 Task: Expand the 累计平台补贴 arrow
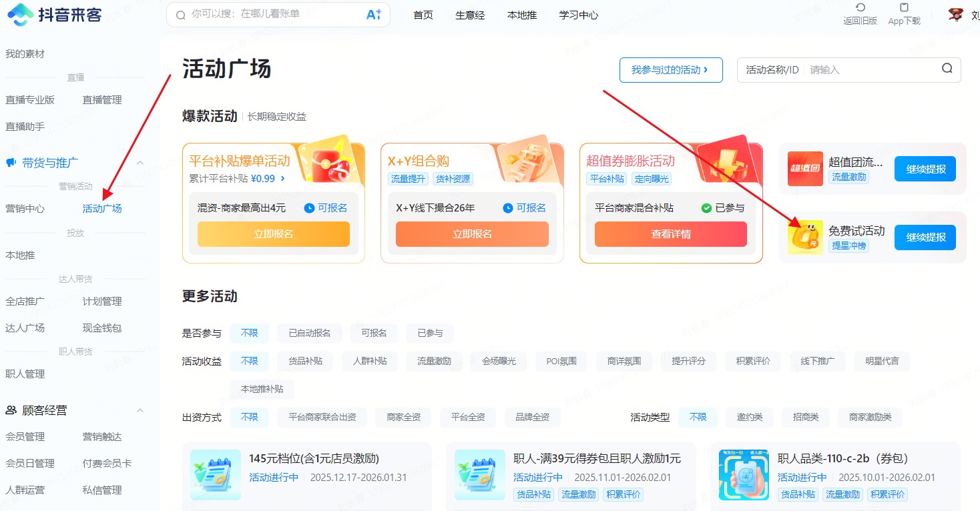(283, 179)
